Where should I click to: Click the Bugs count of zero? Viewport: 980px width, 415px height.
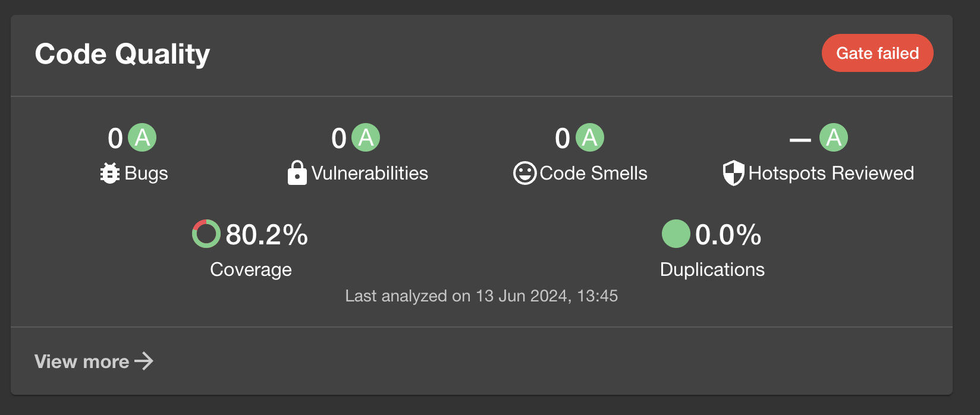115,139
